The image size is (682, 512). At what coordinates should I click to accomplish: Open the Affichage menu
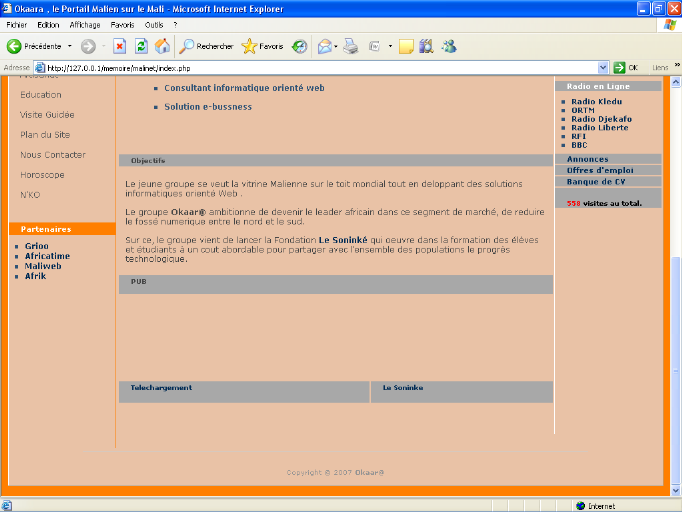point(85,25)
